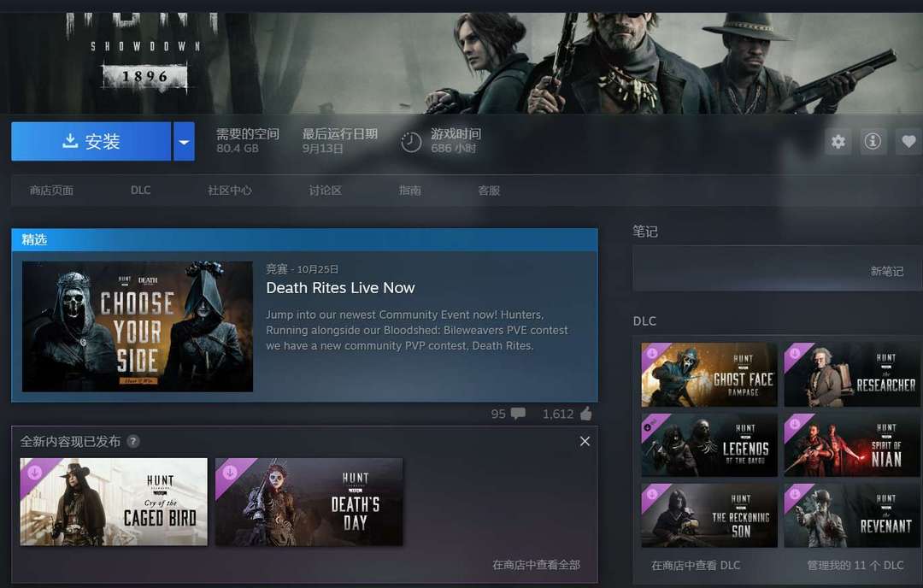
Task: Switch to the 社区中心 community hub tab
Action: (230, 191)
